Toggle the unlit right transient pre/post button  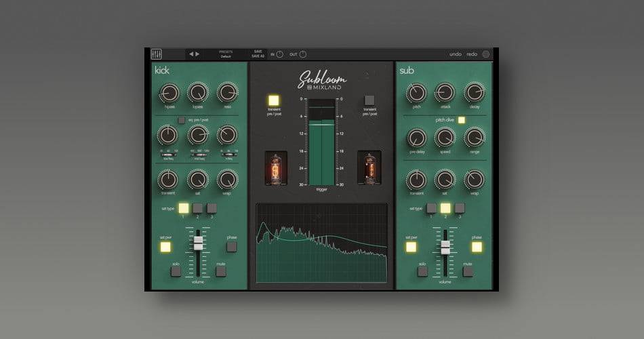click(x=369, y=100)
